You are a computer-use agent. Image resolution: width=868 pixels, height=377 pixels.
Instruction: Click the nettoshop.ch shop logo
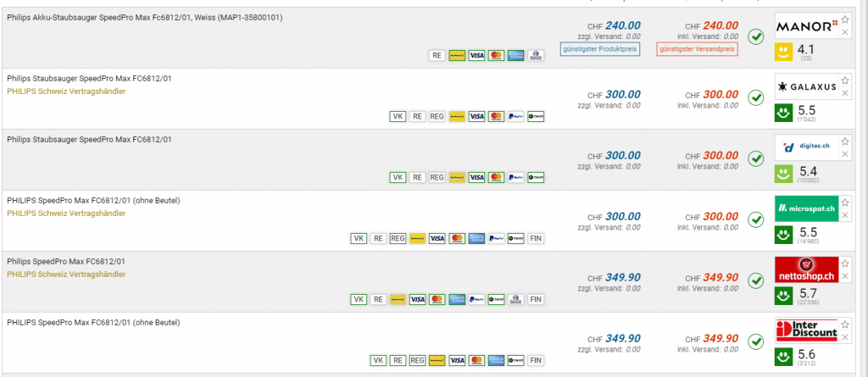click(x=806, y=269)
